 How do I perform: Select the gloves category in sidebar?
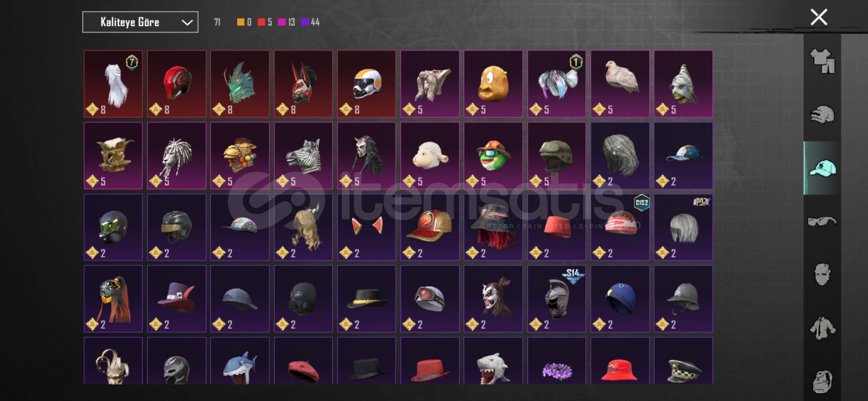(x=822, y=115)
